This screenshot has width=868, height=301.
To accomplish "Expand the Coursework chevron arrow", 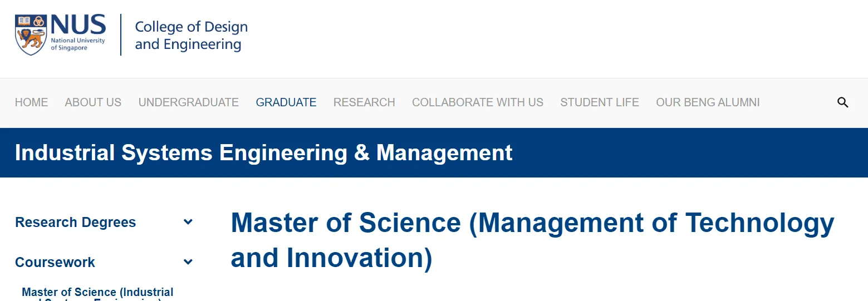I will pyautogui.click(x=188, y=261).
